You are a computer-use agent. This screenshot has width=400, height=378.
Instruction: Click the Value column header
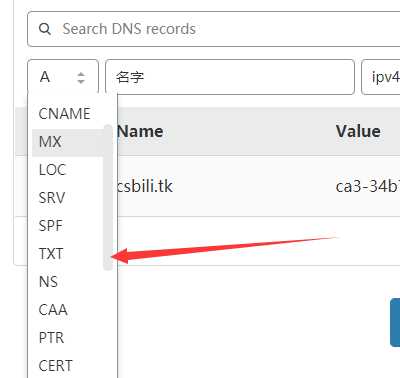[x=358, y=131]
